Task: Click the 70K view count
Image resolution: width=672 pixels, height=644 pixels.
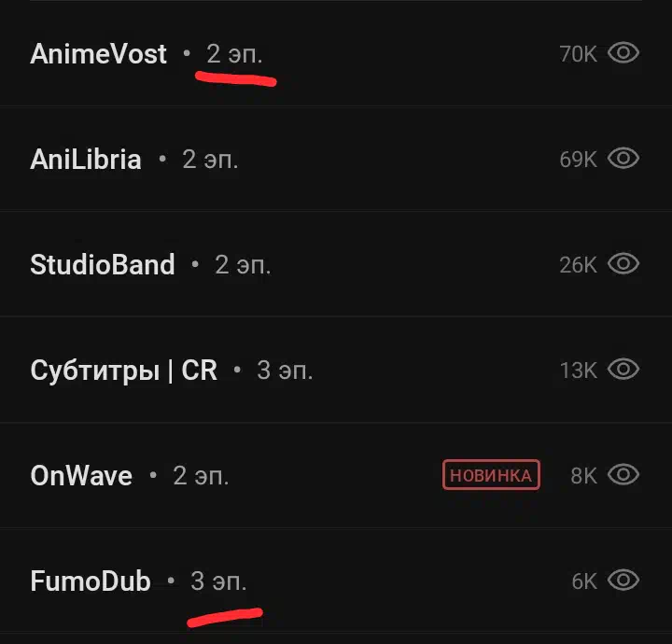Action: [578, 54]
